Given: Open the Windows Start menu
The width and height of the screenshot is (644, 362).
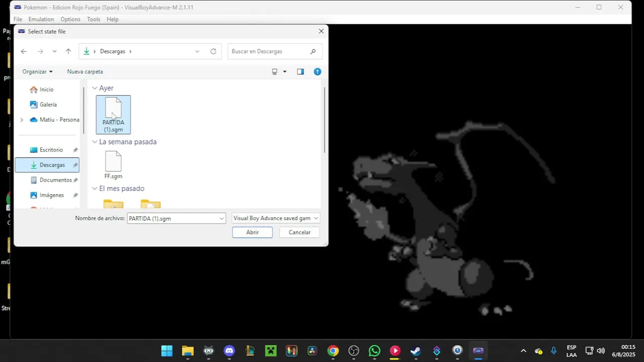Looking at the screenshot, I should coord(167,350).
